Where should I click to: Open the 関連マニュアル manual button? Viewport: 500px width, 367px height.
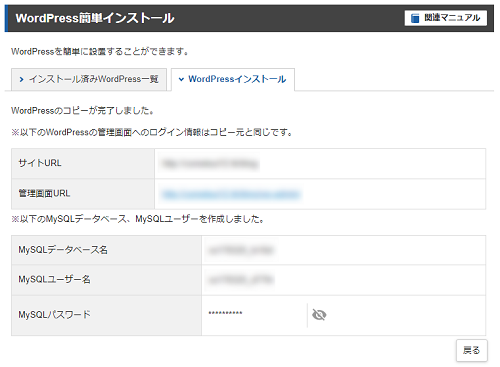pos(446,18)
